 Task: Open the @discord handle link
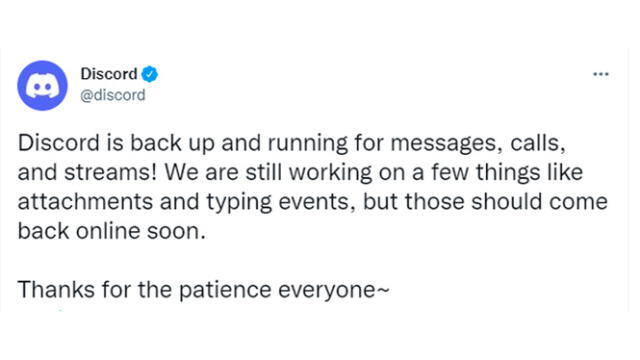113,95
